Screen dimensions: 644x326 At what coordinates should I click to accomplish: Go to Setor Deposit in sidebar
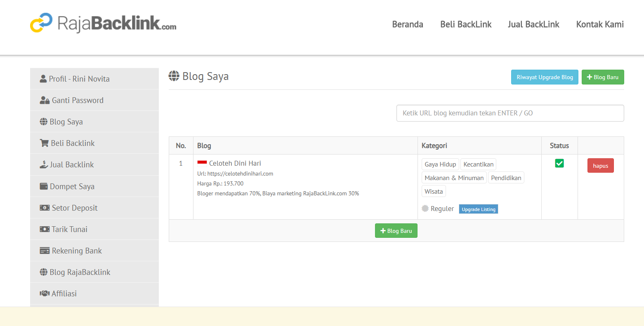point(94,208)
